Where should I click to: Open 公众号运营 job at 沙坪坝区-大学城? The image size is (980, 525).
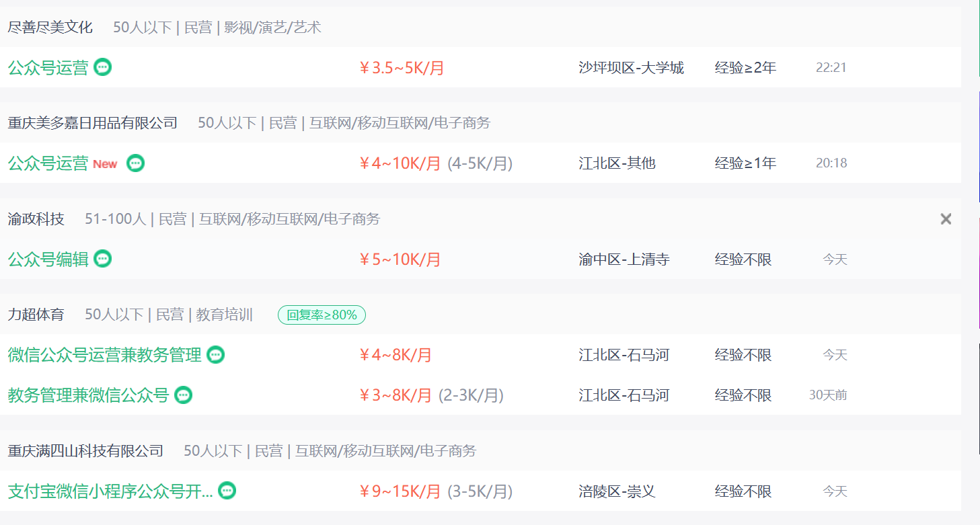[x=48, y=67]
